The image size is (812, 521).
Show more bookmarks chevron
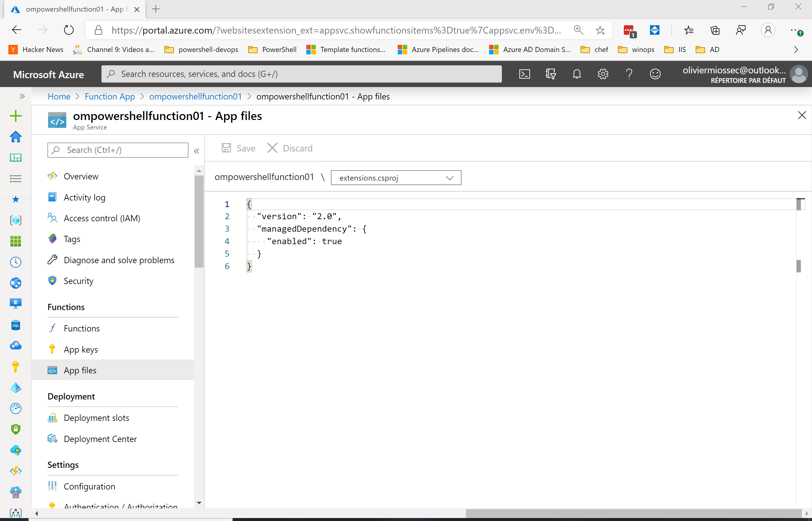pyautogui.click(x=796, y=50)
